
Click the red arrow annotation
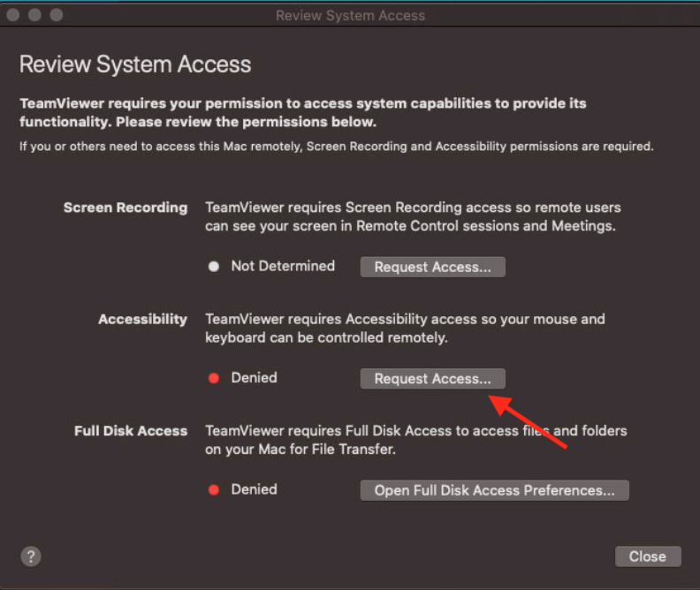pyautogui.click(x=528, y=422)
